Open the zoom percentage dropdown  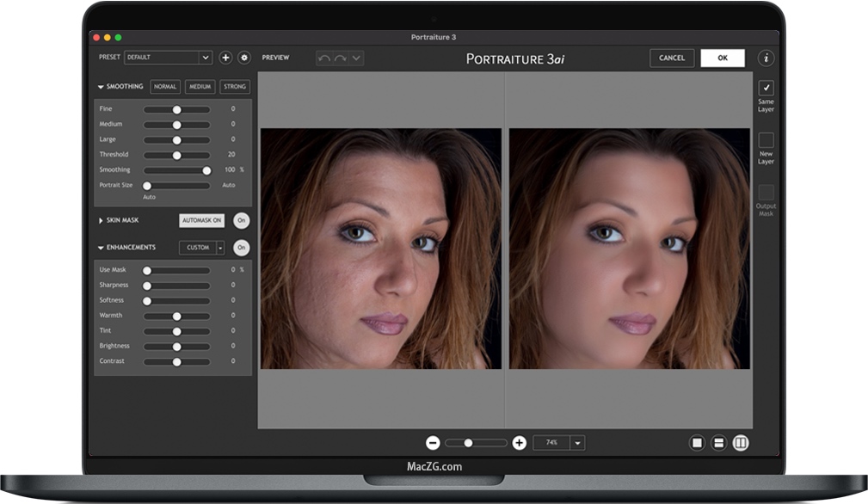(577, 443)
